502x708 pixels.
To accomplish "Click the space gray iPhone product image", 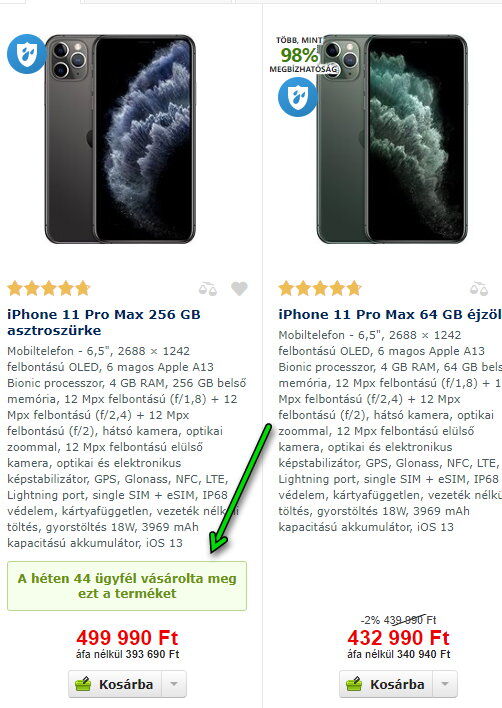I will coord(120,139).
